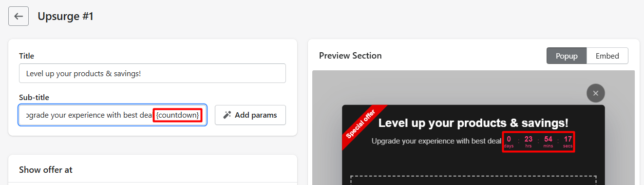This screenshot has height=185, width=644.
Task: Switch preview to Popup mode
Action: [x=567, y=56]
